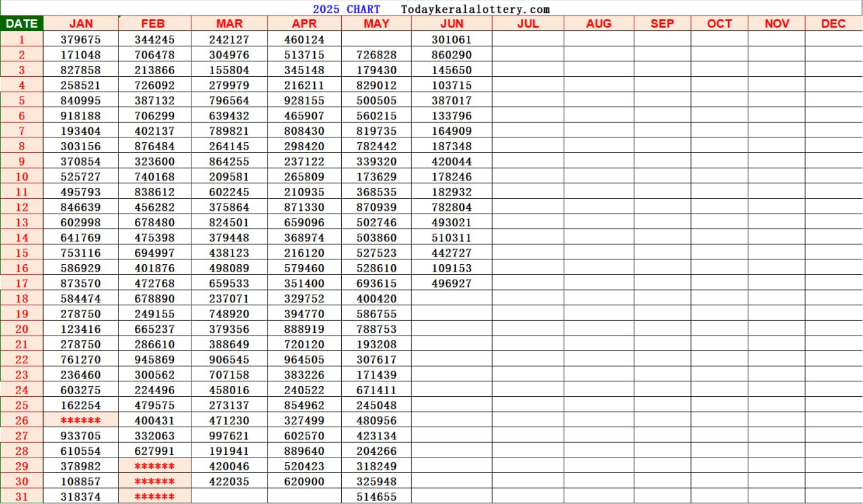Image resolution: width=863 pixels, height=504 pixels.
Task: Select the green DATE header cell
Action: (22, 24)
